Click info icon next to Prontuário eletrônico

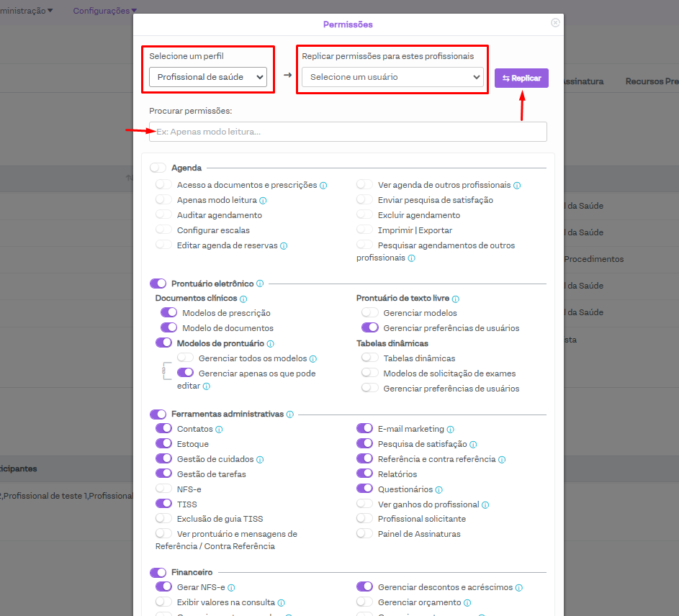(260, 284)
